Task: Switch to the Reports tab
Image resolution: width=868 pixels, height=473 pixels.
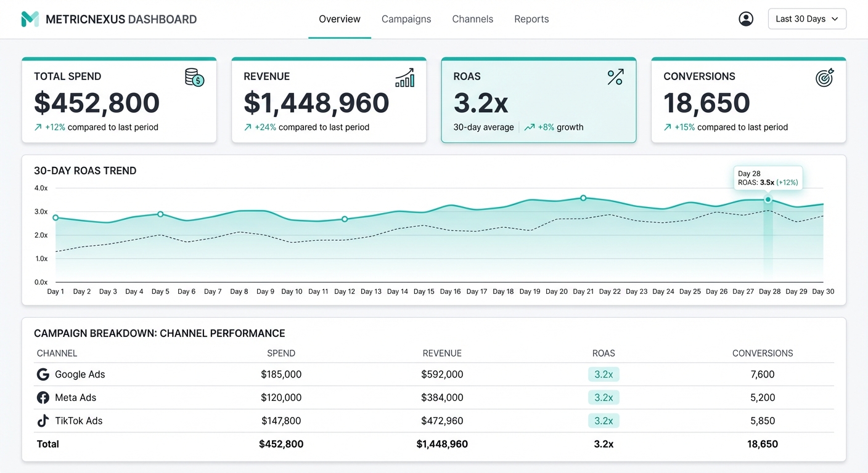Action: click(x=531, y=19)
